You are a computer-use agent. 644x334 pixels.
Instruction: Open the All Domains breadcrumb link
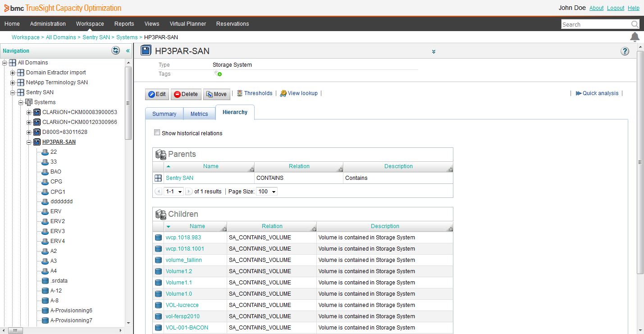coord(61,37)
